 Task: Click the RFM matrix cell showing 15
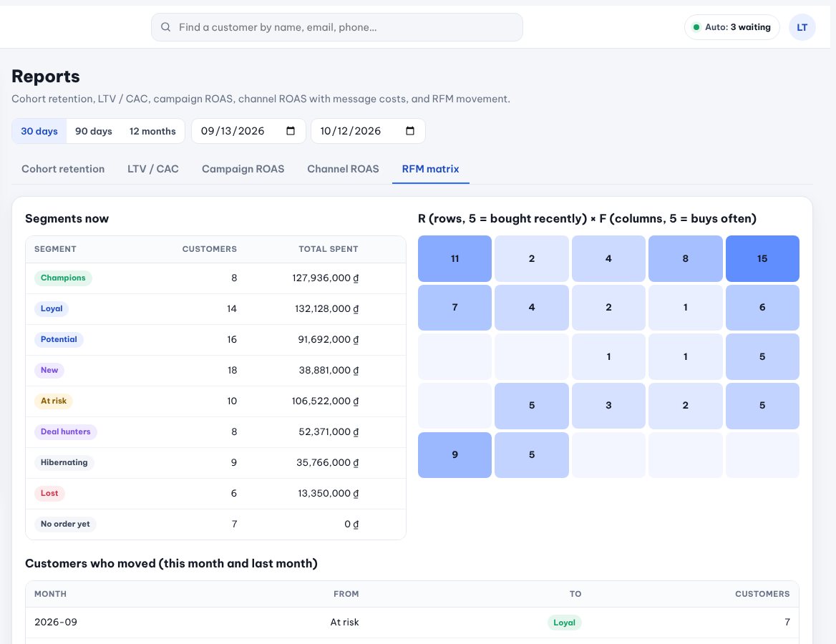762,258
